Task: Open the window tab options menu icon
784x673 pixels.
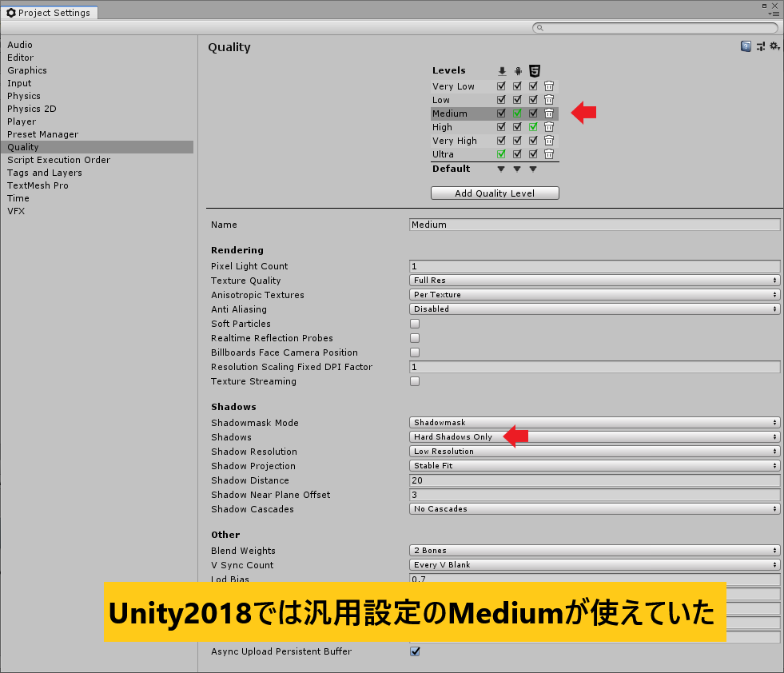Action: pyautogui.click(x=773, y=14)
